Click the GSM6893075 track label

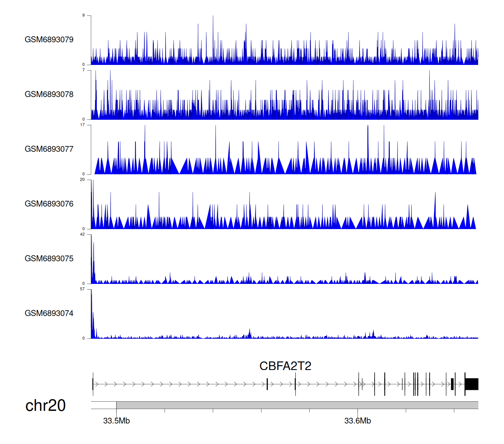(x=49, y=259)
